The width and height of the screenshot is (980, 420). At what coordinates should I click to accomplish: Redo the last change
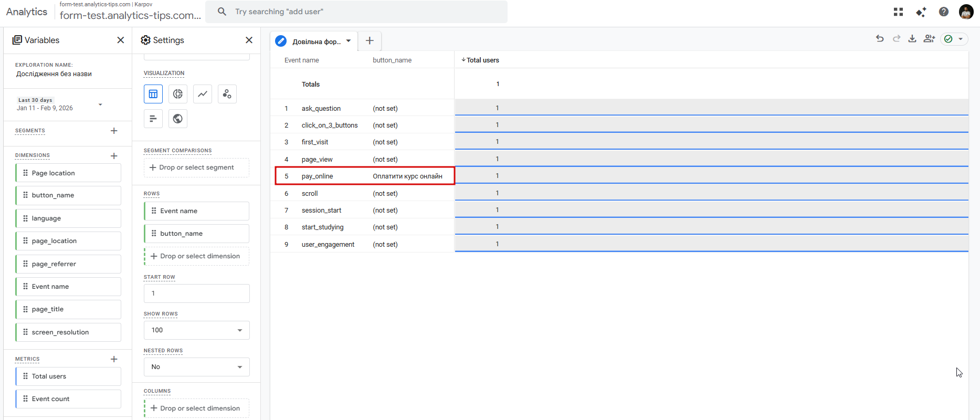coord(897,38)
